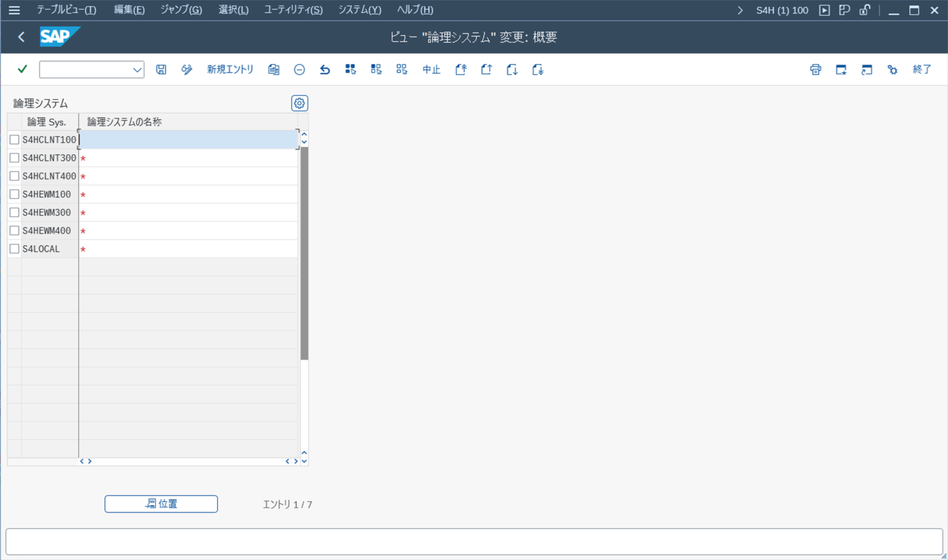Viewport: 948px width, 560px height.
Task: Click the Save icon in the toolbar
Action: pos(161,70)
